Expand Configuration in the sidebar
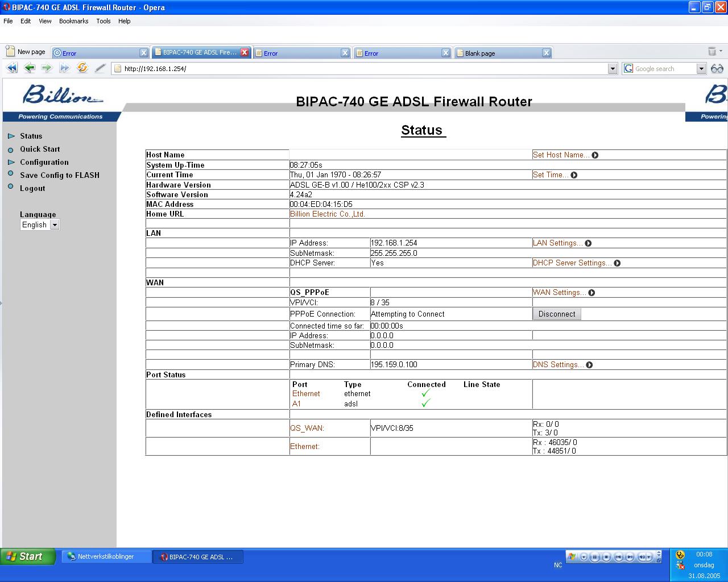 44,163
